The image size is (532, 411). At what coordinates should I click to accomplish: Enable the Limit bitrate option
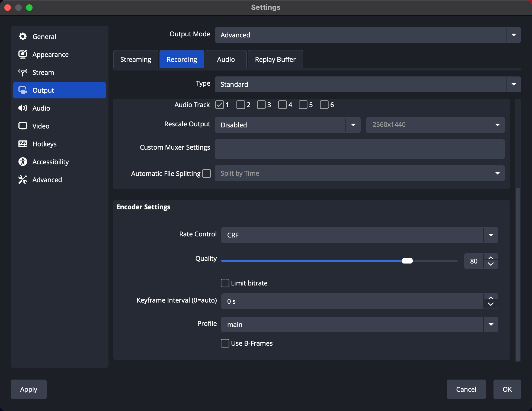225,283
